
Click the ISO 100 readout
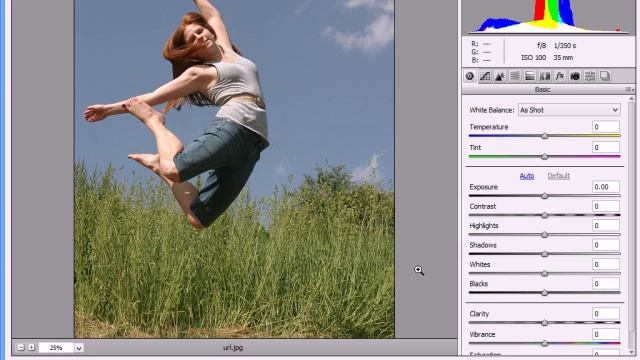point(533,58)
